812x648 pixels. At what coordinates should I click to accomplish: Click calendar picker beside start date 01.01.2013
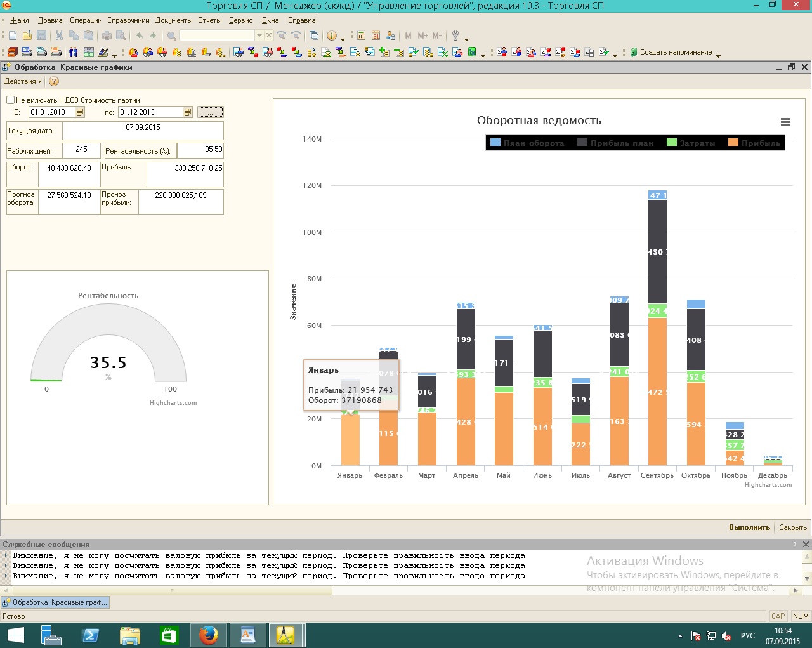[x=80, y=112]
